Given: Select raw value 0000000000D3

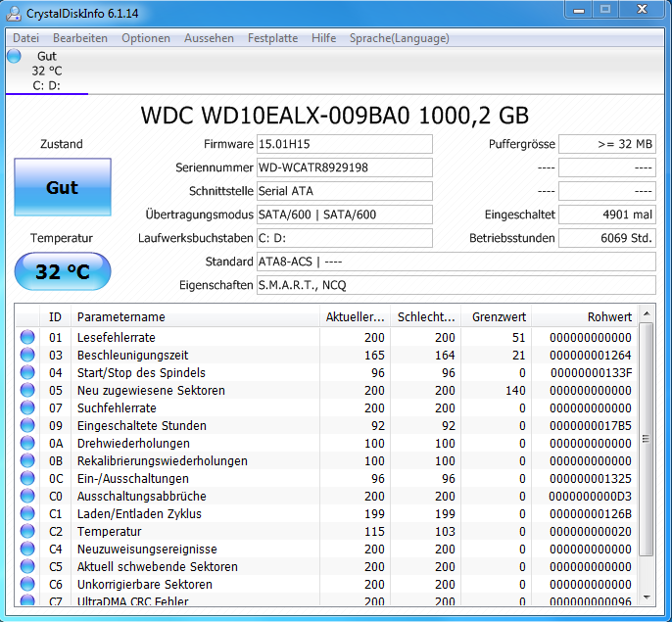Looking at the screenshot, I should click(x=590, y=496).
